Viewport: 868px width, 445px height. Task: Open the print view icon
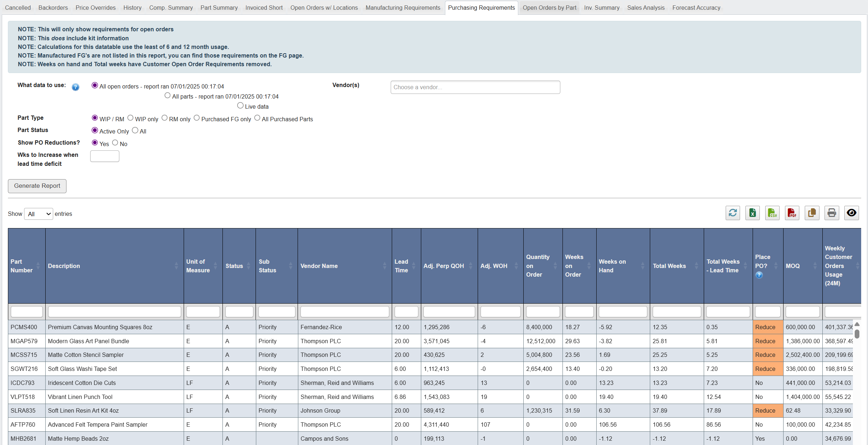click(832, 213)
